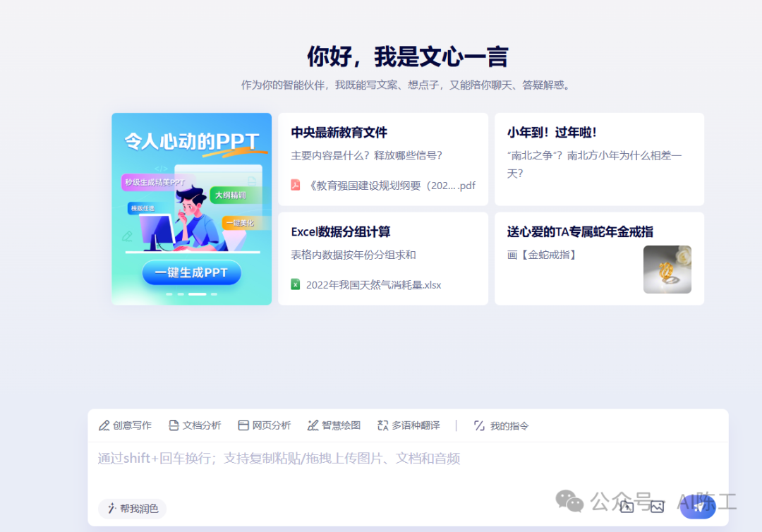
Task: Click the red PDF file icon
Action: [296, 185]
